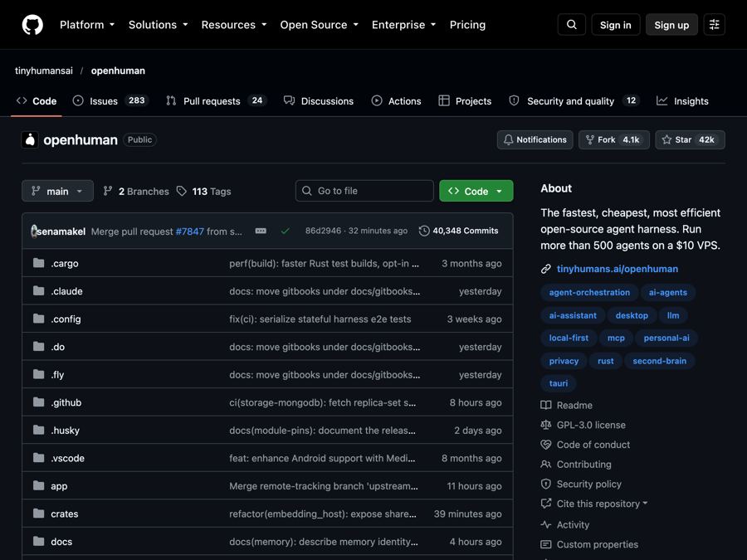Open the search magnifier button
Viewport: 747px width, 560px height.
[x=572, y=25]
